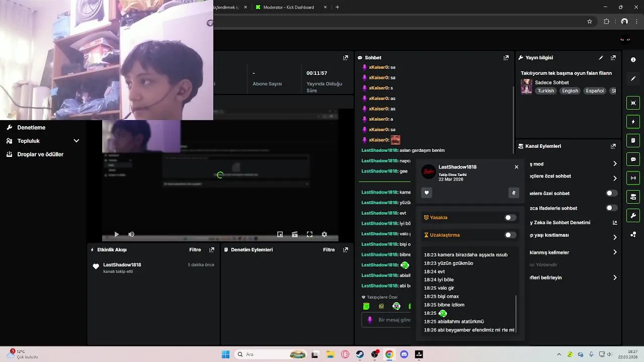Image resolution: width=644 pixels, height=362 pixels.
Task: Pop out the Etkinlik Akışı panel
Action: (x=212, y=250)
